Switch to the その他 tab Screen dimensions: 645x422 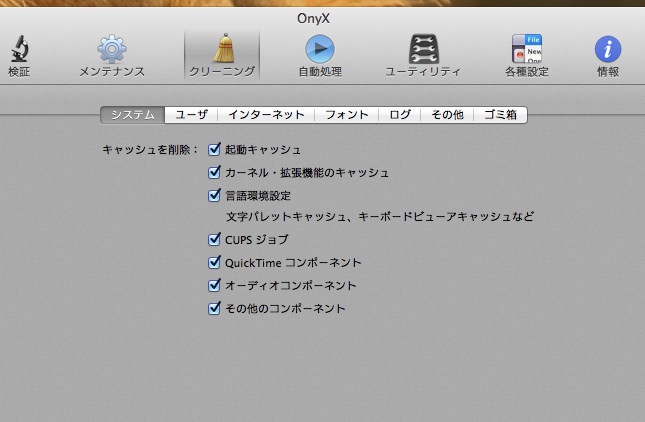[447, 115]
